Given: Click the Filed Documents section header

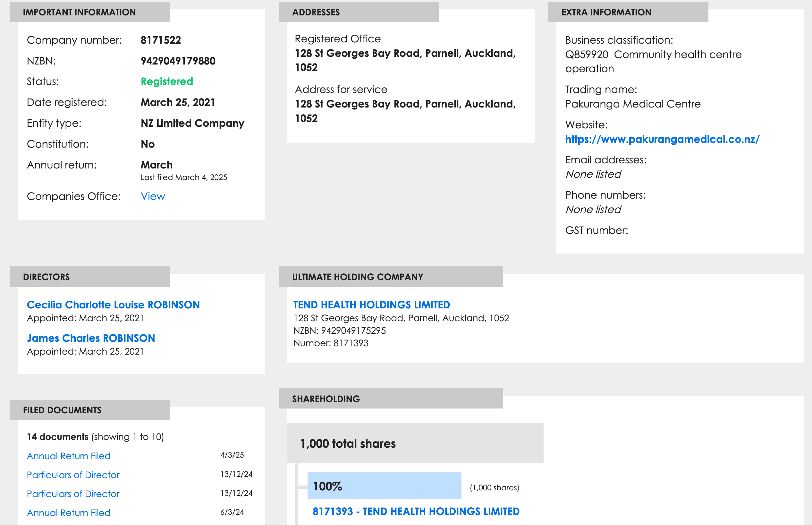Looking at the screenshot, I should [x=89, y=410].
